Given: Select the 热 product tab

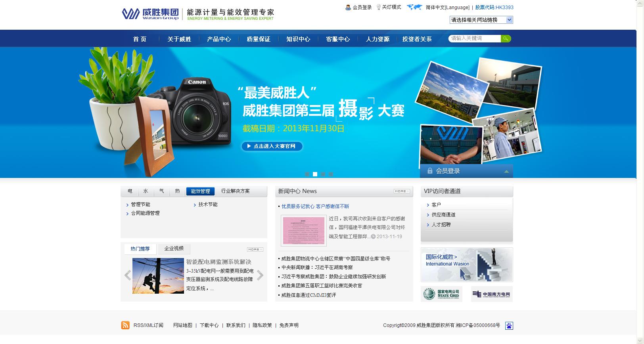Looking at the screenshot, I should 177,191.
